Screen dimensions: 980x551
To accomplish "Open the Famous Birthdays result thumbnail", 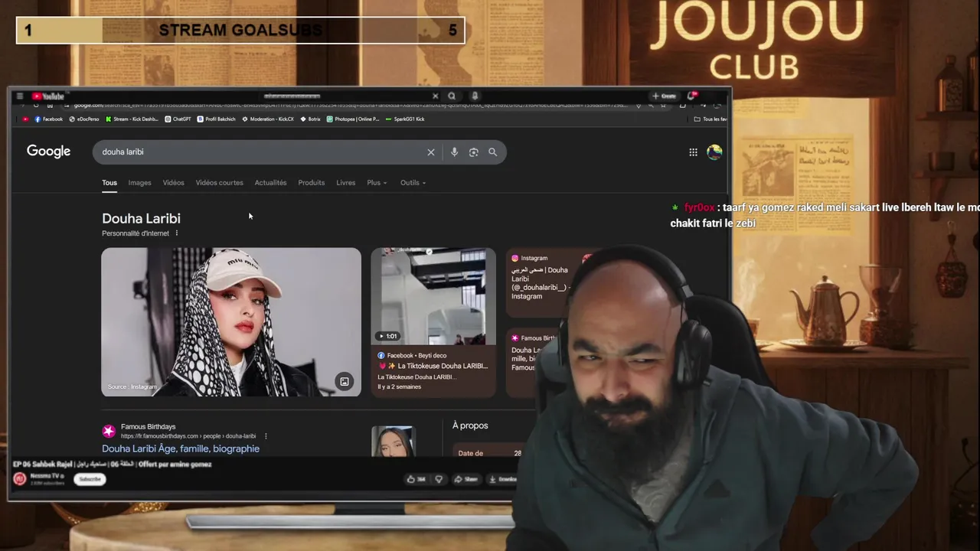I will pos(393,442).
